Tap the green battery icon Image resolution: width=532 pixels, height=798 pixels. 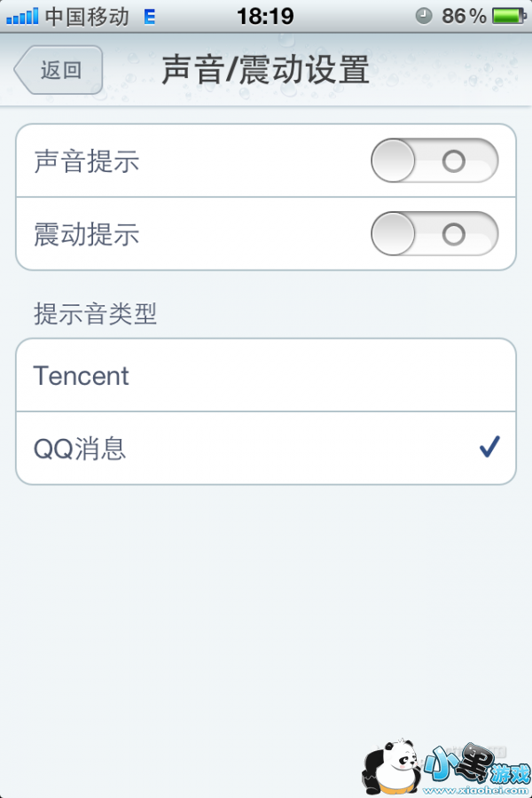[509, 16]
